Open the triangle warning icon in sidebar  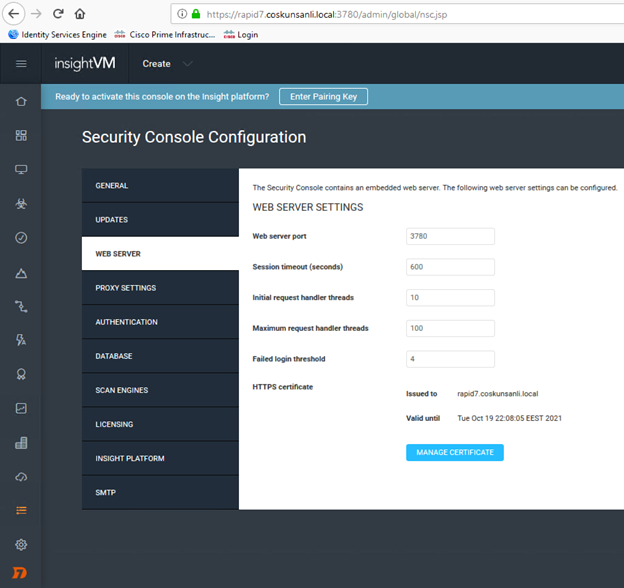click(x=21, y=273)
